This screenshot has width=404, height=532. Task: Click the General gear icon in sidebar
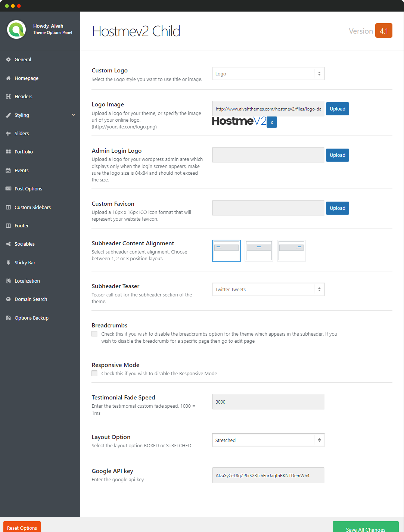point(8,60)
